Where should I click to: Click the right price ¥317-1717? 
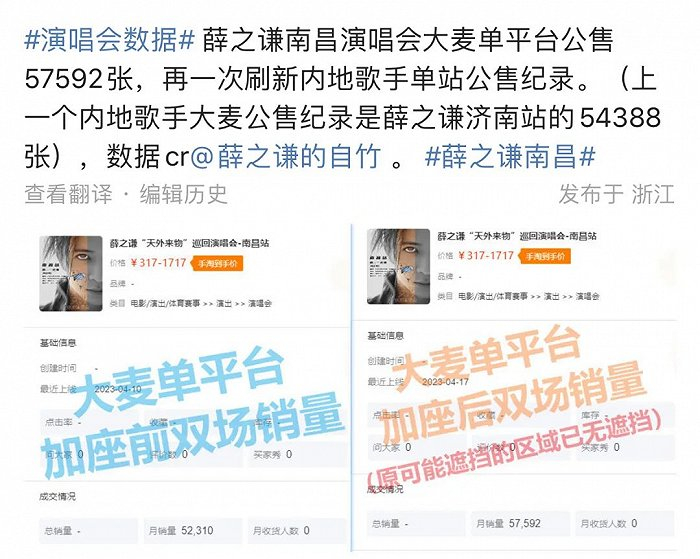[x=486, y=256]
